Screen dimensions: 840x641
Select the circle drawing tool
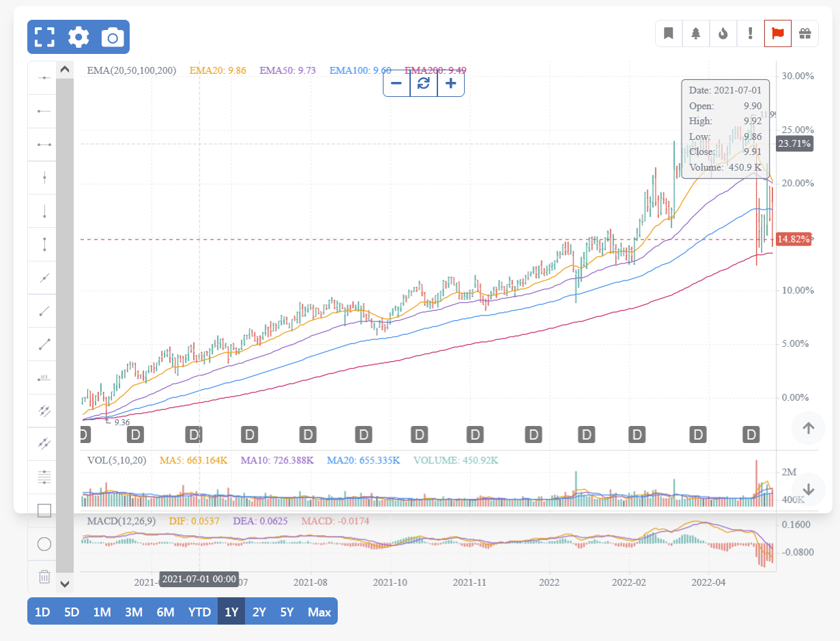tap(43, 544)
